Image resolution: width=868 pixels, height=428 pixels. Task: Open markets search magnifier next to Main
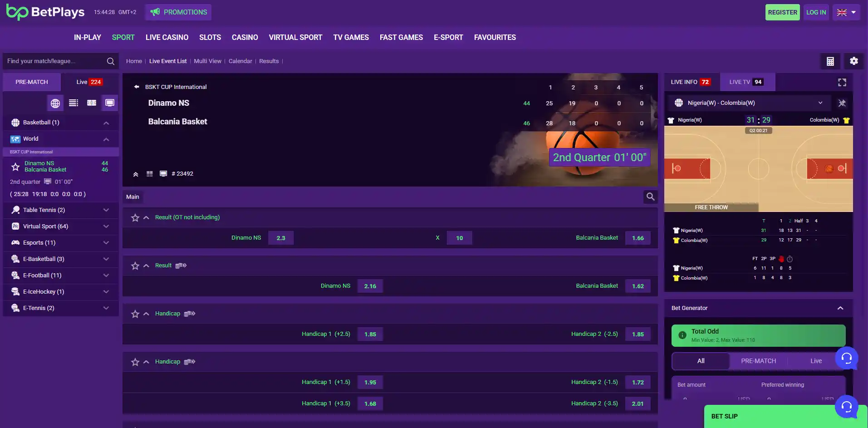[x=650, y=197]
